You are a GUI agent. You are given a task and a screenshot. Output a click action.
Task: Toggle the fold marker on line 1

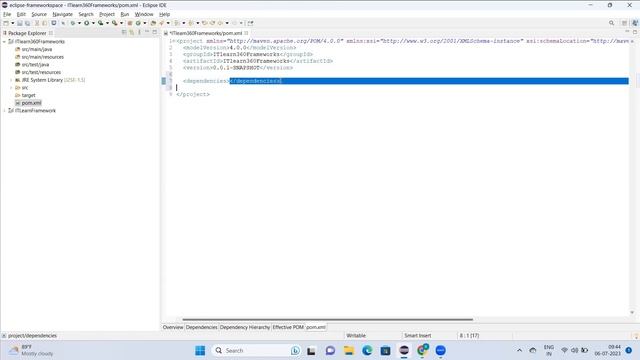tap(174, 41)
